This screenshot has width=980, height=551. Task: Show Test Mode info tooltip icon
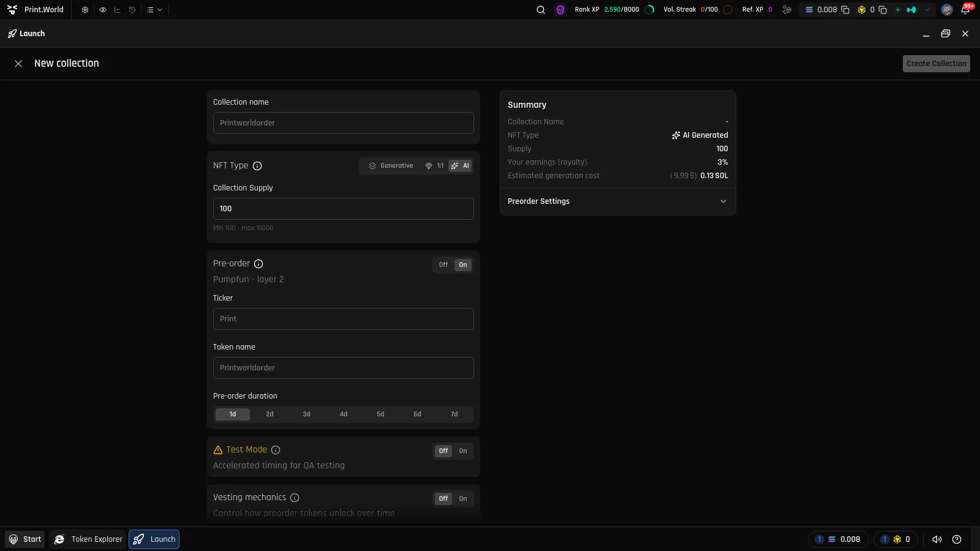click(276, 450)
